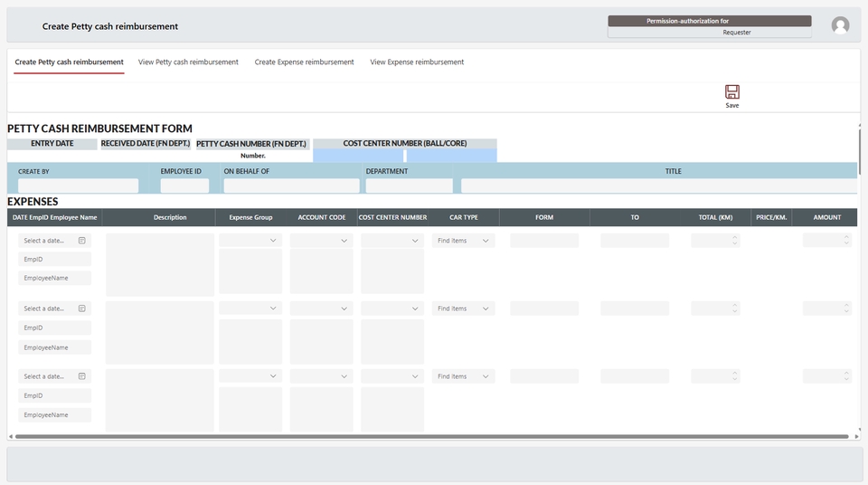Viewport: 868px width, 485px height.
Task: Open Car Type Find items dropdown, second row
Action: (463, 309)
